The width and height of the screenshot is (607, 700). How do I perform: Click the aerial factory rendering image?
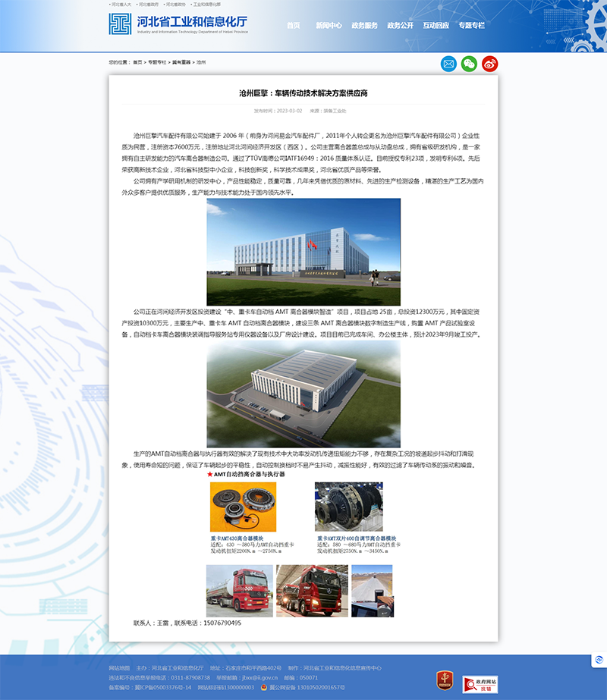[303, 394]
